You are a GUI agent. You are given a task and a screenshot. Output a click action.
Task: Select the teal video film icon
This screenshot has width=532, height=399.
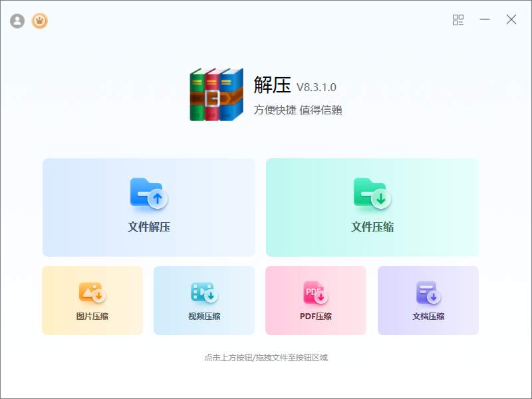tap(204, 292)
